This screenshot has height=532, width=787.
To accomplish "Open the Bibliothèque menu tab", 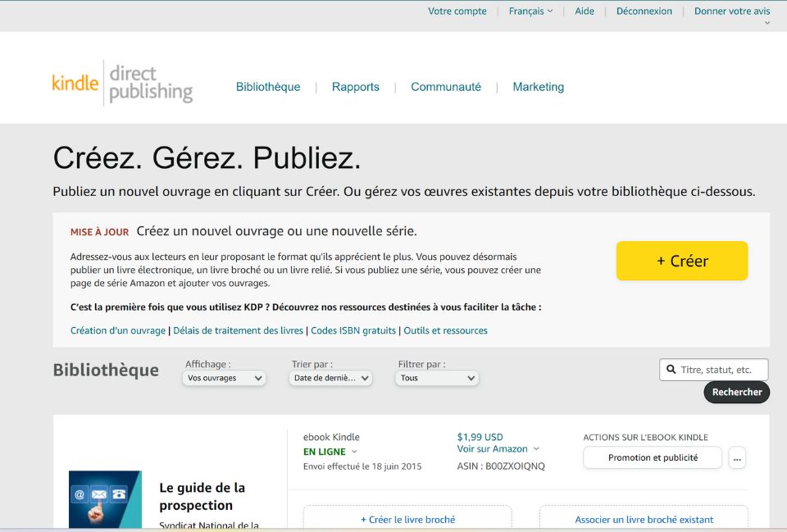I will click(268, 87).
